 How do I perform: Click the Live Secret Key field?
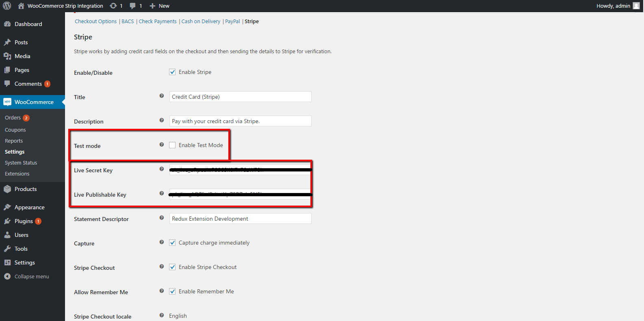[x=241, y=170]
